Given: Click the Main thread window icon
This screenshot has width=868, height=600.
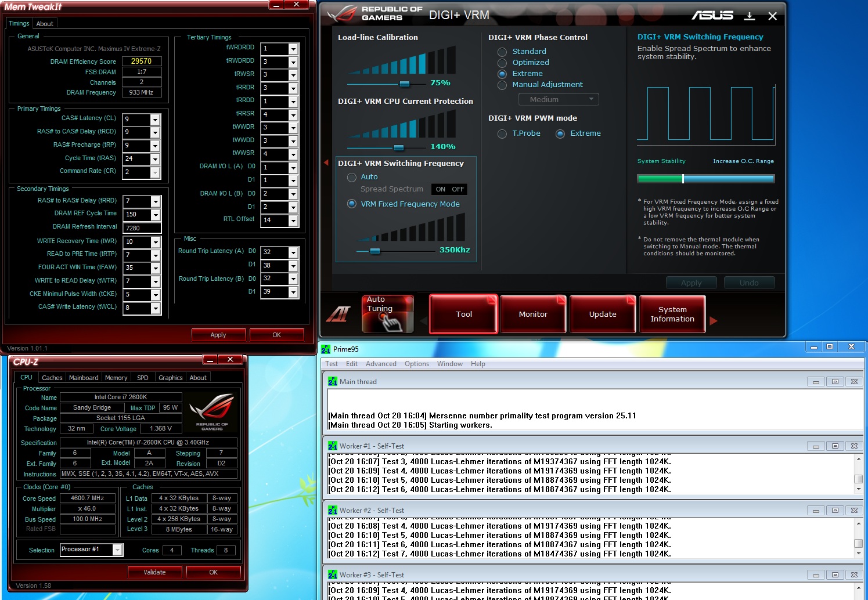Looking at the screenshot, I should 332,381.
